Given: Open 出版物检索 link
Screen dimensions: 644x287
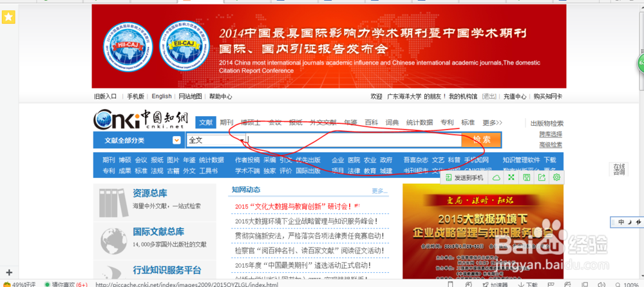Looking at the screenshot, I should point(547,123).
